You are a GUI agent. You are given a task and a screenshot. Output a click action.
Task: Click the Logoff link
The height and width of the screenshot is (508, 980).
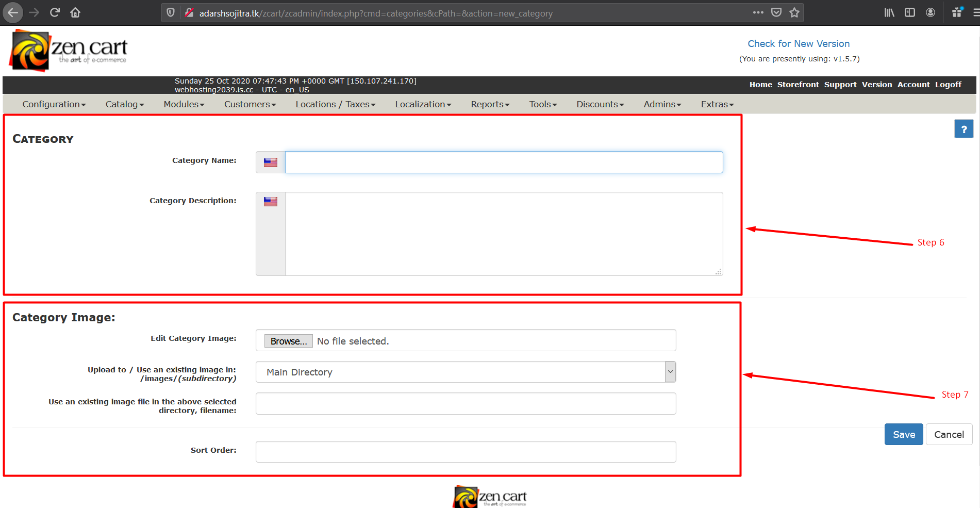point(949,85)
